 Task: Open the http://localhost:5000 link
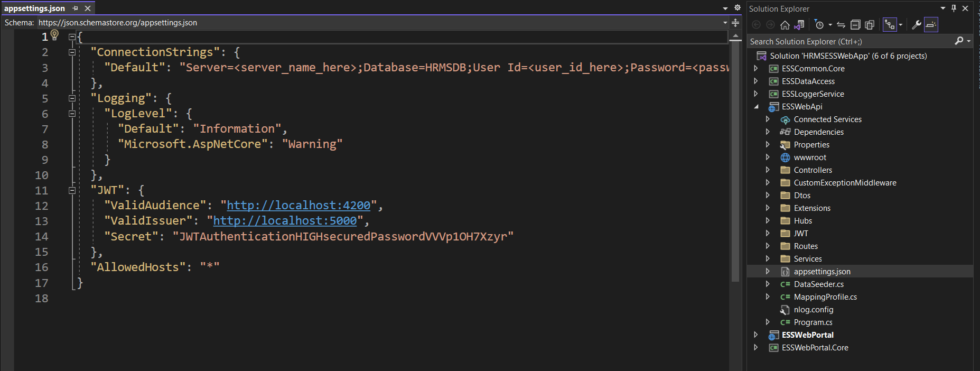(285, 220)
